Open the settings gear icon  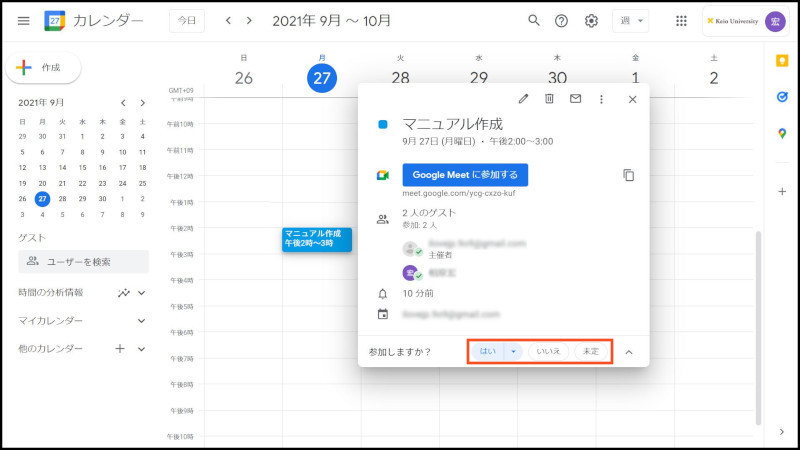[591, 21]
